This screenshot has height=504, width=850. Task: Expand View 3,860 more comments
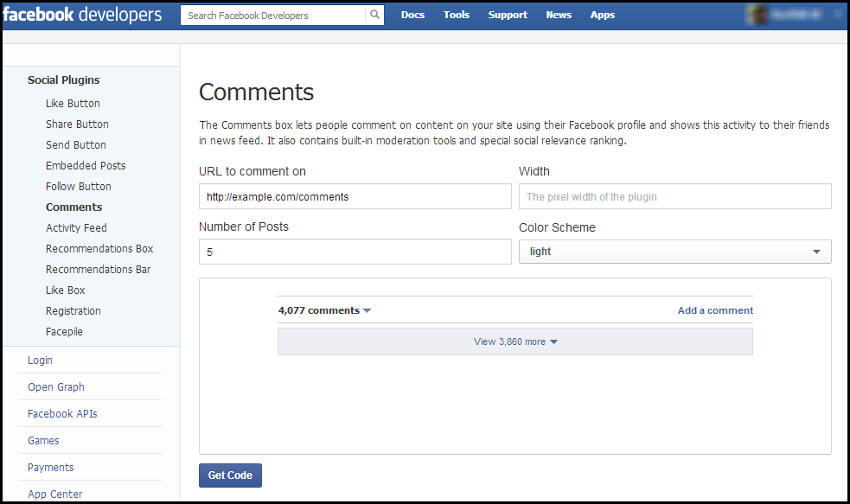click(x=514, y=341)
